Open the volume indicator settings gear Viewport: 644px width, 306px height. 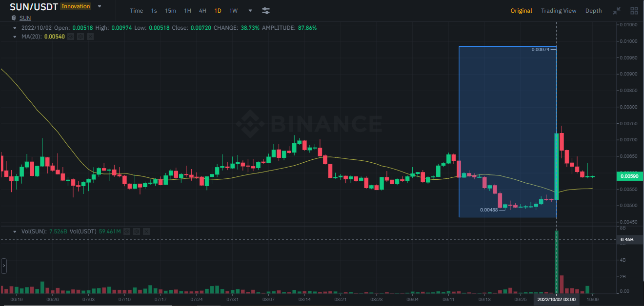click(137, 231)
